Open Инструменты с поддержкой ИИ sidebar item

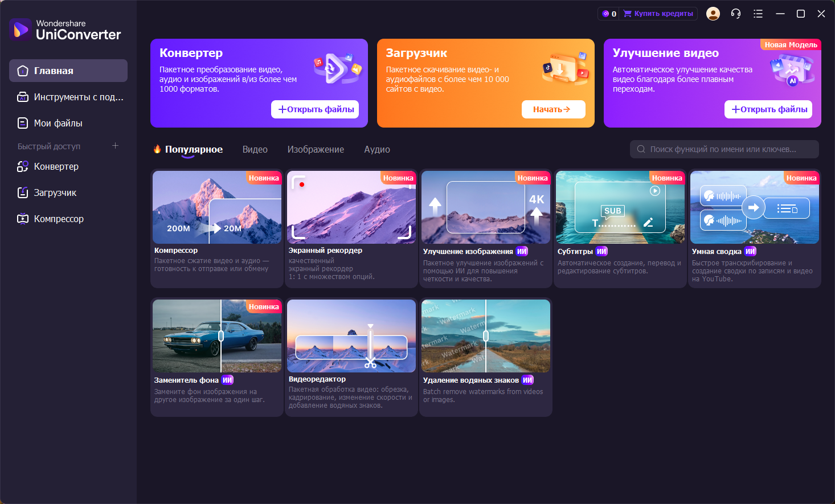[x=78, y=97]
